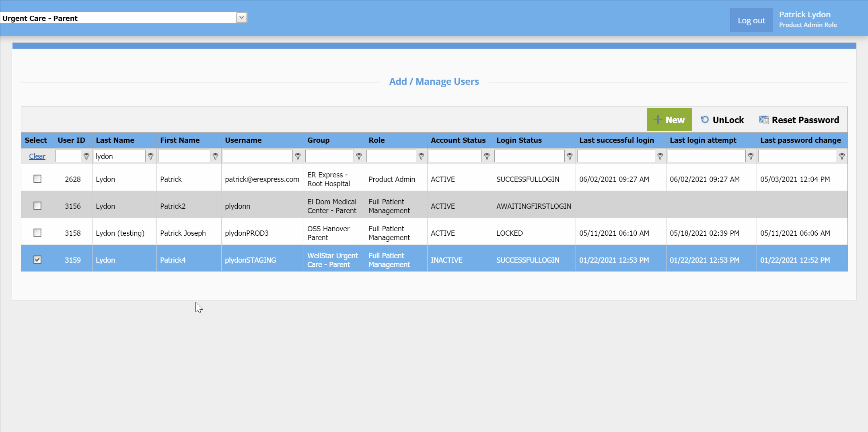The image size is (868, 432).
Task: Select the checkbox for user 3156
Action: pos(37,206)
